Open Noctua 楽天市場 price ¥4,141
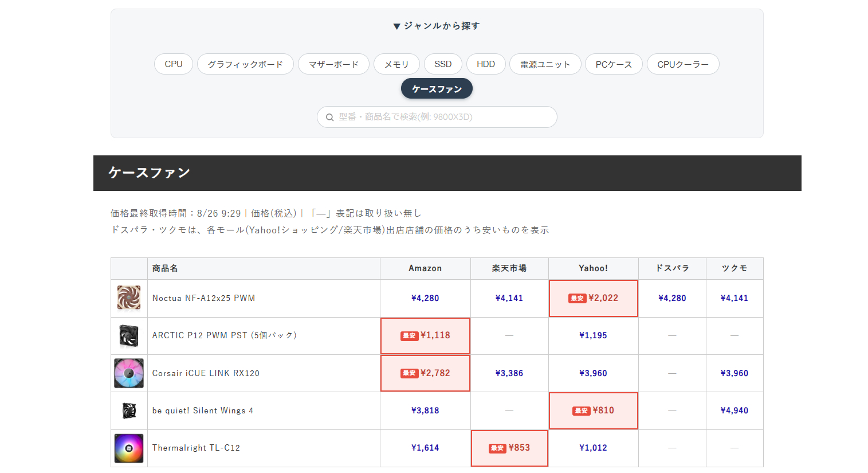This screenshot has width=868, height=473. coord(509,298)
